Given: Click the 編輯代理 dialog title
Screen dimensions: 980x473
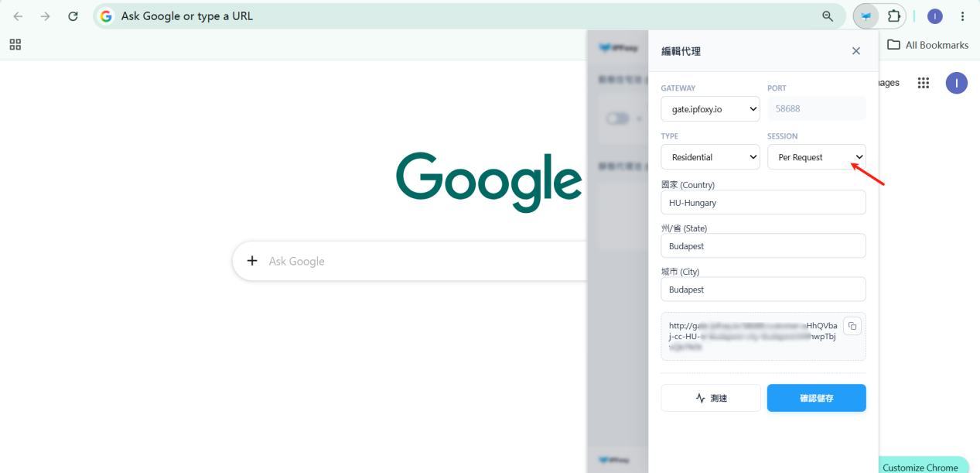Looking at the screenshot, I should tap(681, 51).
